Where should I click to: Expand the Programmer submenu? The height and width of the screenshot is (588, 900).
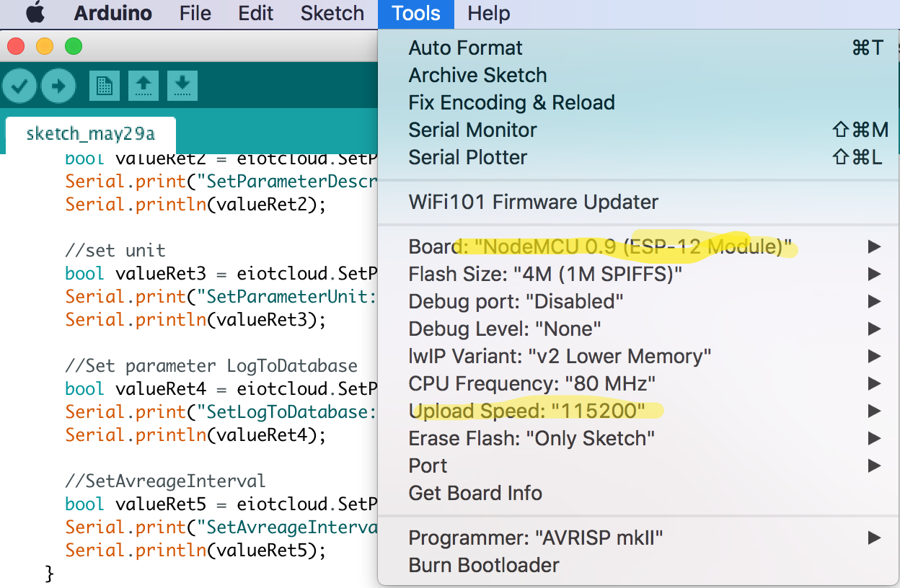(x=639, y=538)
